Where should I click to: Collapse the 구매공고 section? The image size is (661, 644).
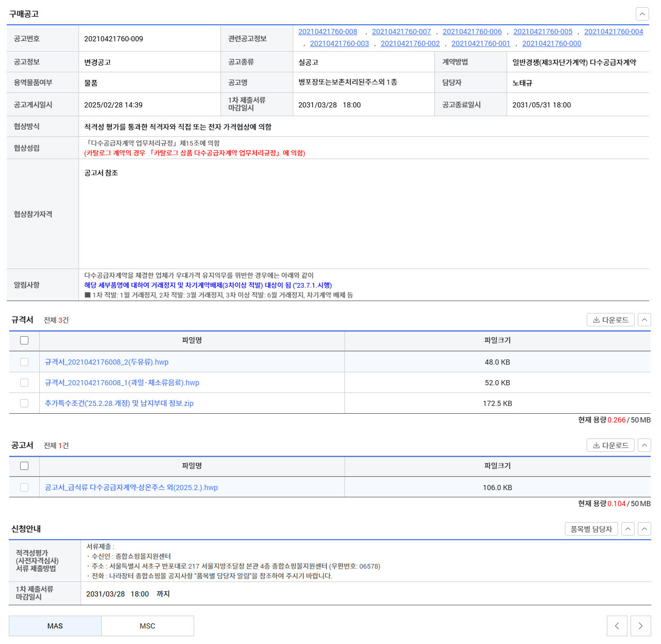[x=642, y=14]
